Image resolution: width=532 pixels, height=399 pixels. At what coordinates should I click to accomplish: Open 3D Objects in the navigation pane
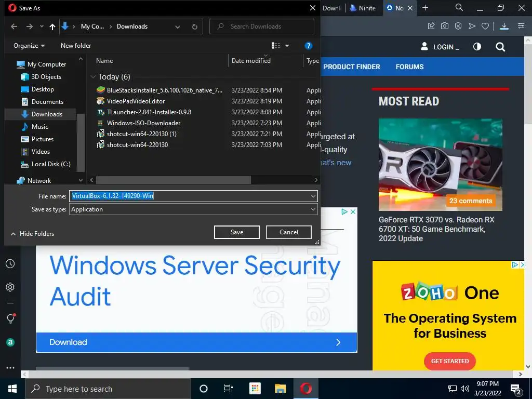[x=41, y=77]
